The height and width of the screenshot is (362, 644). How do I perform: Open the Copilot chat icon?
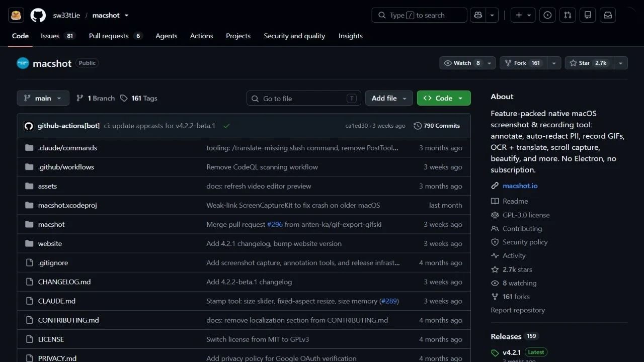coord(478,15)
